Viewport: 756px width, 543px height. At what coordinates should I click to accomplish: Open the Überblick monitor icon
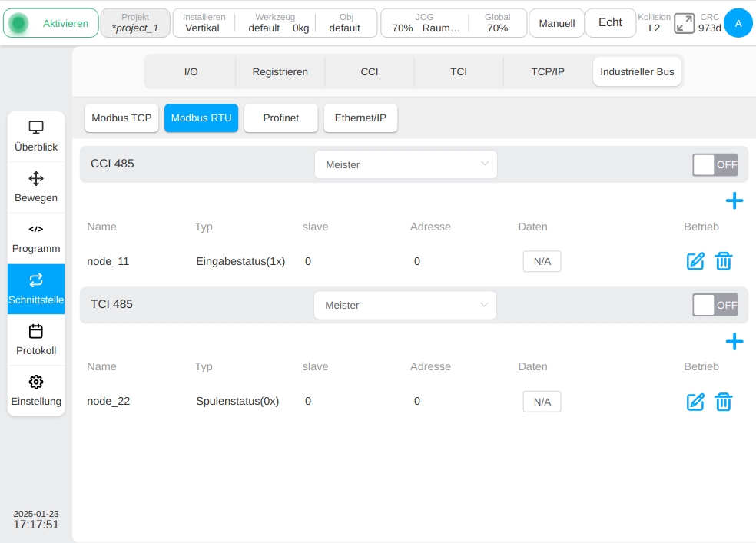[36, 127]
